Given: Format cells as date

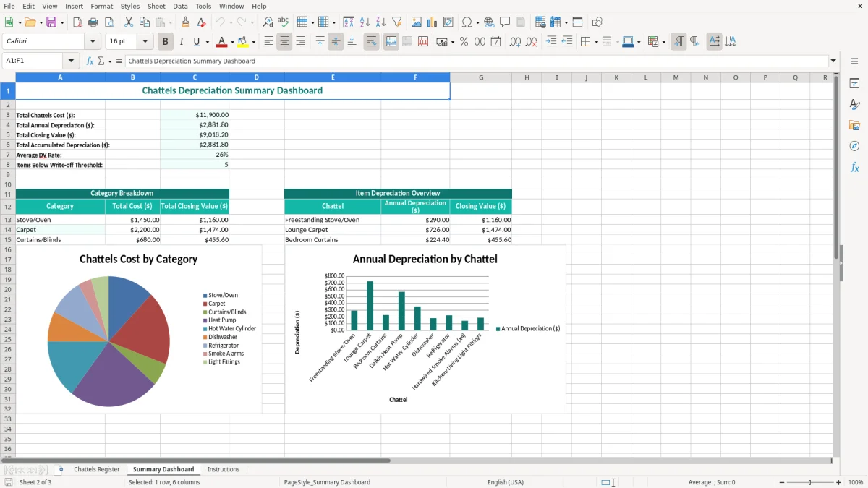Looking at the screenshot, I should 496,42.
